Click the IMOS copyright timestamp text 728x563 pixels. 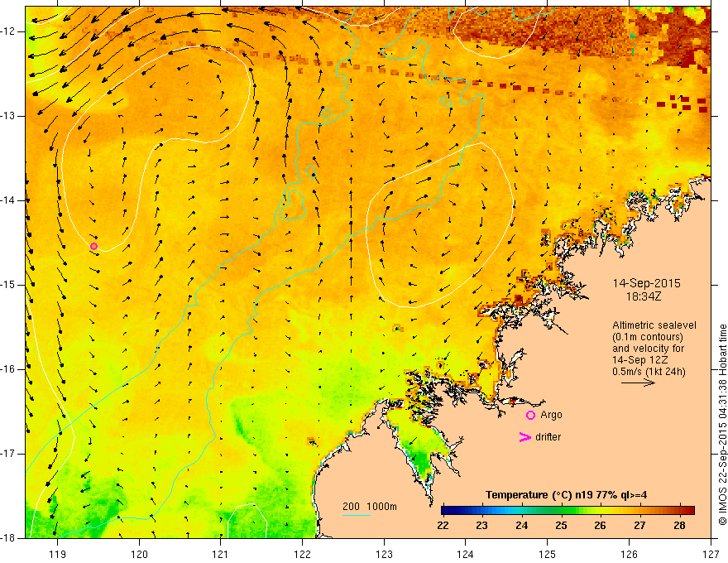722,425
